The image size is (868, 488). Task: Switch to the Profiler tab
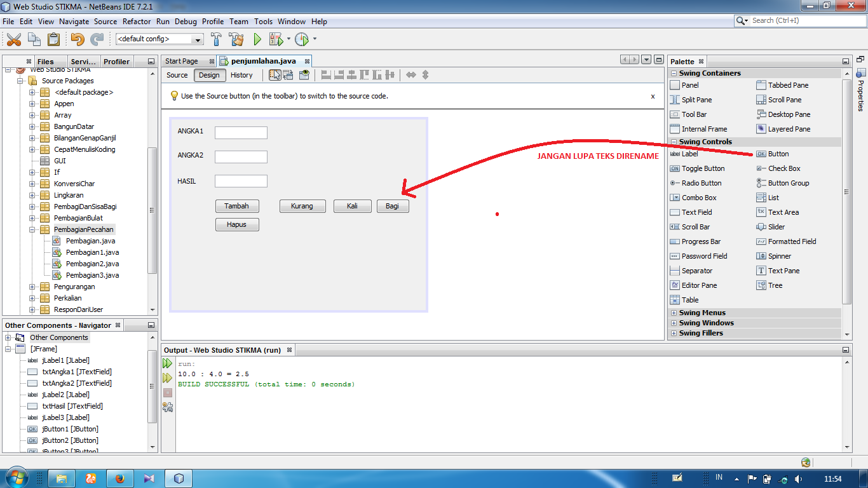[116, 62]
